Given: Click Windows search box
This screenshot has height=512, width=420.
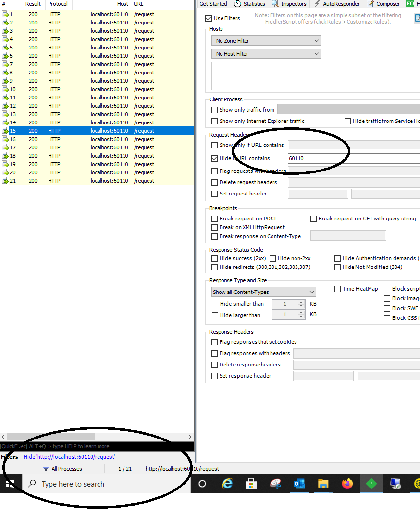Looking at the screenshot, I should coord(106,484).
